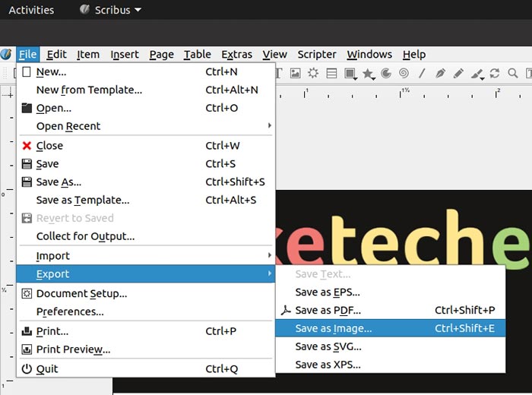This screenshot has width=532, height=395.
Task: Open the Scribus app menu dropdown
Action: [111, 10]
